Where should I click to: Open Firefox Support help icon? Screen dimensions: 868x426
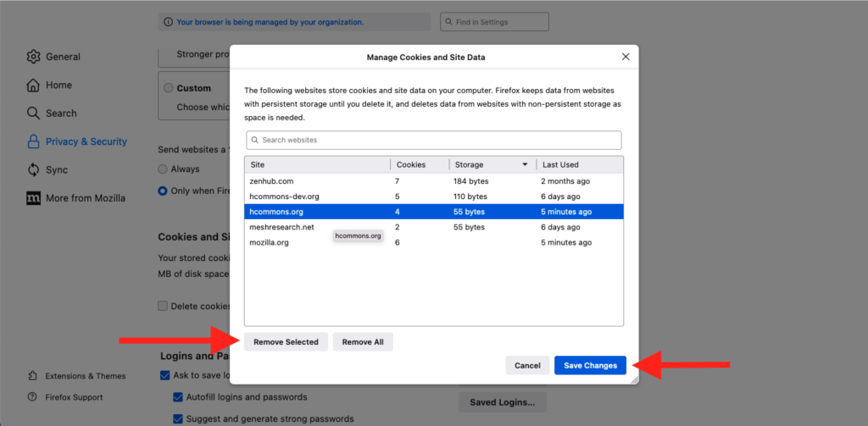point(32,397)
